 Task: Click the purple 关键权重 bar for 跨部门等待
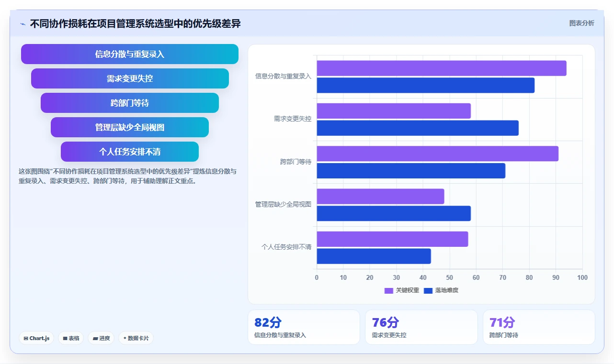click(437, 154)
